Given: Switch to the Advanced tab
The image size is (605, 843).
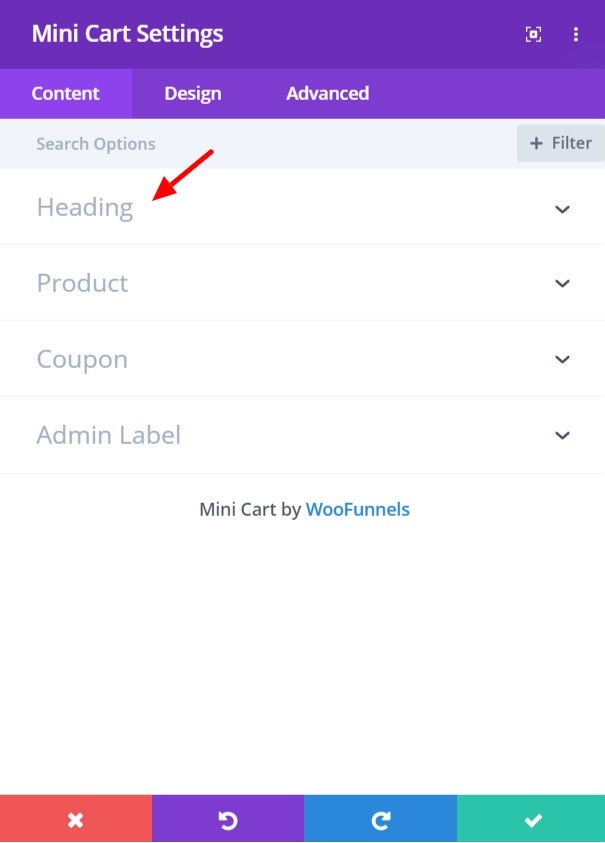Looking at the screenshot, I should [328, 94].
